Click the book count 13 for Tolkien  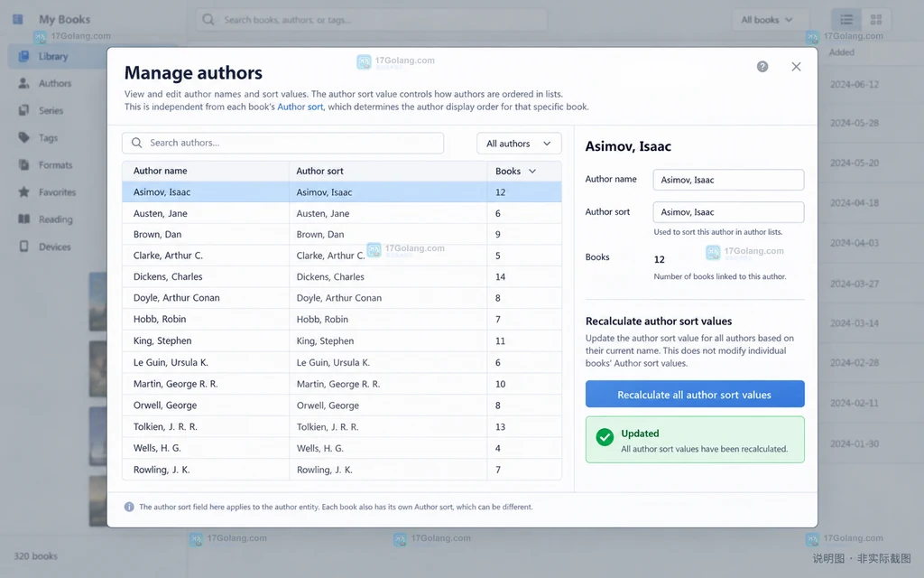point(500,426)
